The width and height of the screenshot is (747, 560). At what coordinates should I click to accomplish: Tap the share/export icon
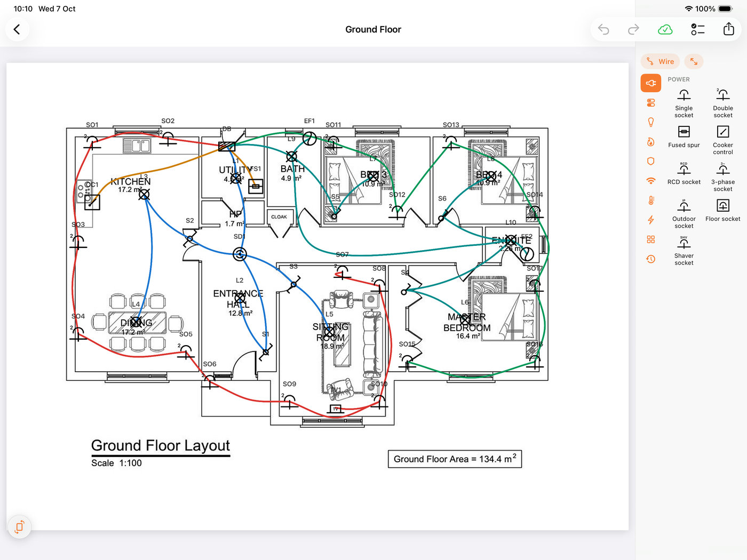(728, 29)
